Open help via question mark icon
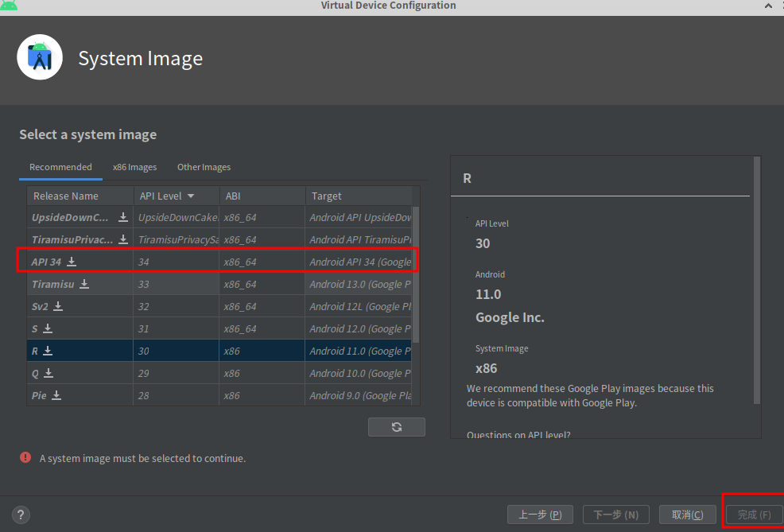Screen dimensions: 784x532 21,515
